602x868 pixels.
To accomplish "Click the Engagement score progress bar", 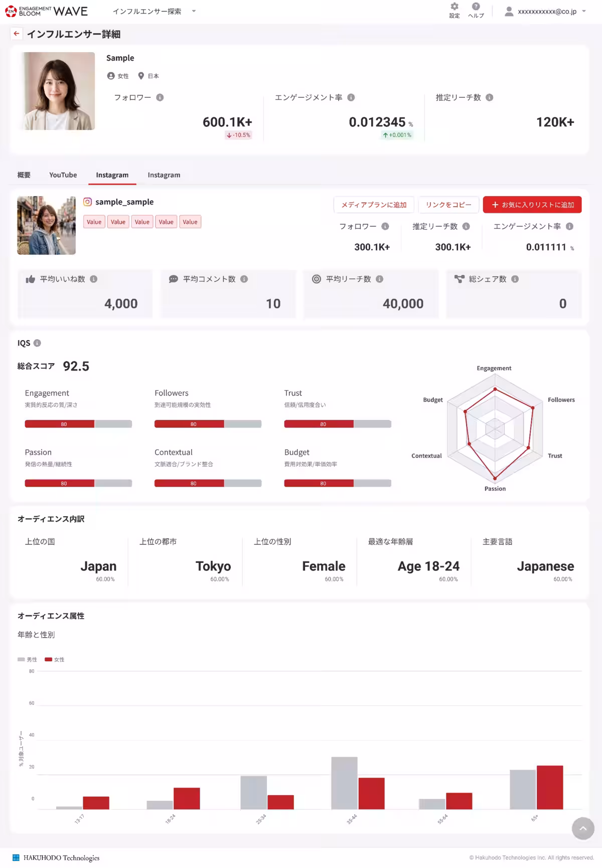I will 78,424.
